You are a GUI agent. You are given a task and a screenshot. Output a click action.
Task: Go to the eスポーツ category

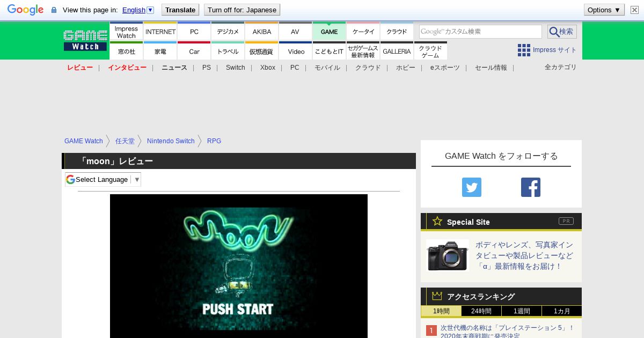(445, 68)
